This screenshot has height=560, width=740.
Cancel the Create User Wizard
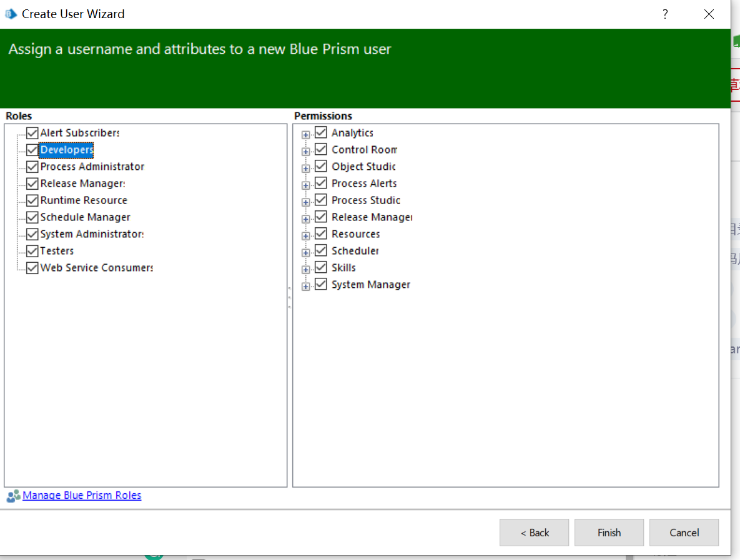684,533
